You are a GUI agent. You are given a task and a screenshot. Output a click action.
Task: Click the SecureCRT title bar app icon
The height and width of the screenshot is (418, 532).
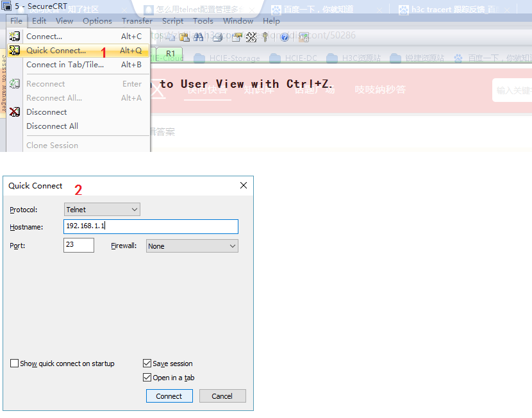tap(6, 6)
